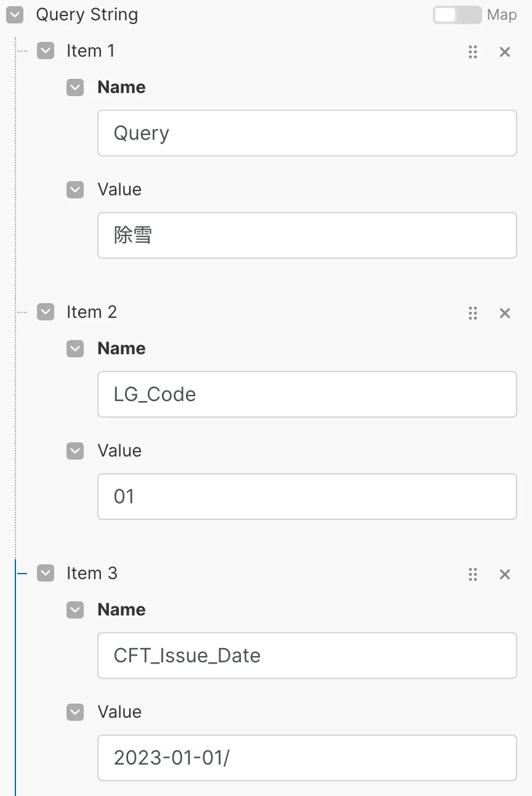Click the Name field containing Query
This screenshot has width=532, height=796.
pos(307,133)
